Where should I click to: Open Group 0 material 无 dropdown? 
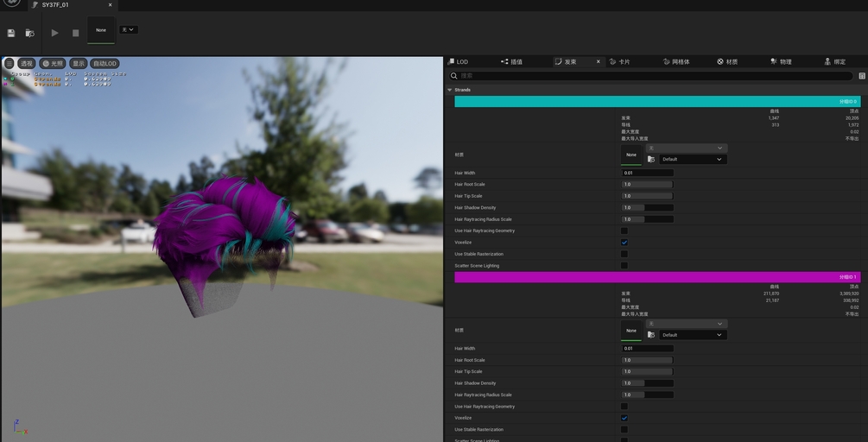[x=687, y=148]
